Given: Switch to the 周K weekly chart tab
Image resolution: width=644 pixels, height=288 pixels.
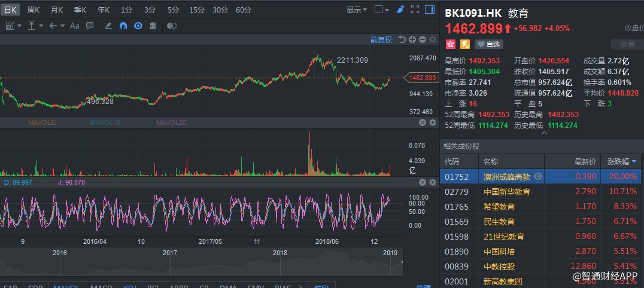Looking at the screenshot, I should pyautogui.click(x=34, y=10).
